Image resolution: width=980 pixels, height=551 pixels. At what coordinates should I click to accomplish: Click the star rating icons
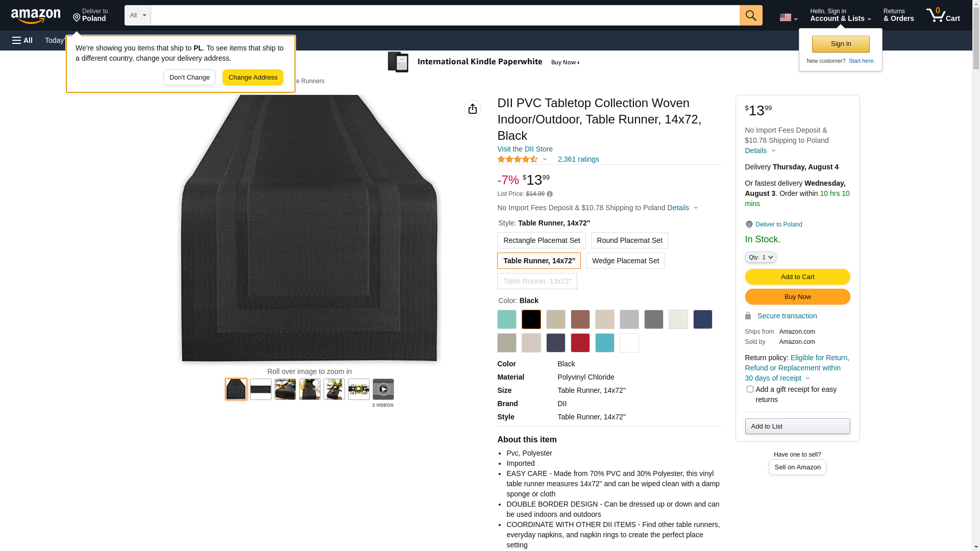point(517,159)
